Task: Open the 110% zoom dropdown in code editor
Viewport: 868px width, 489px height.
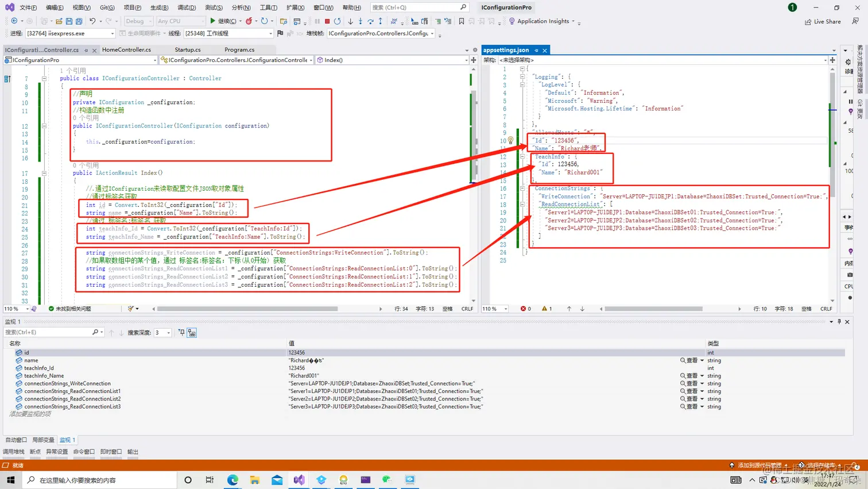Action: coord(15,309)
